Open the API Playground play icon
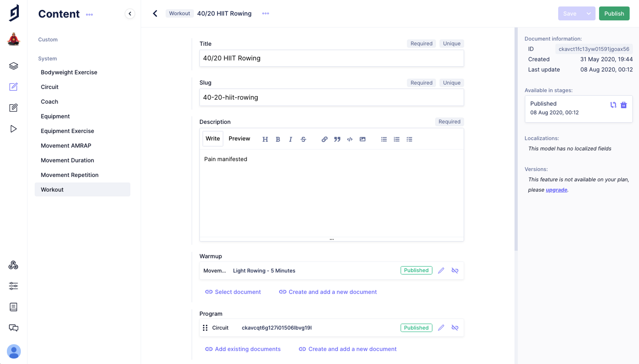The image size is (639, 364). pyautogui.click(x=13, y=129)
